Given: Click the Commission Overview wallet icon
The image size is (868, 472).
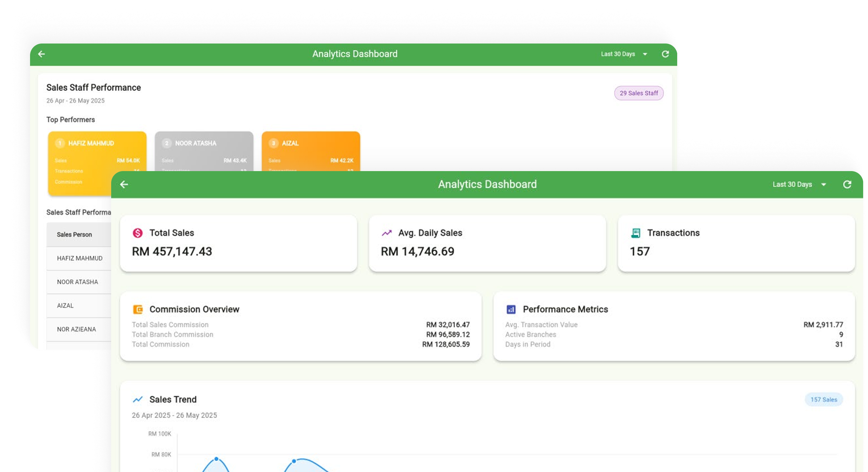Looking at the screenshot, I should click(138, 310).
